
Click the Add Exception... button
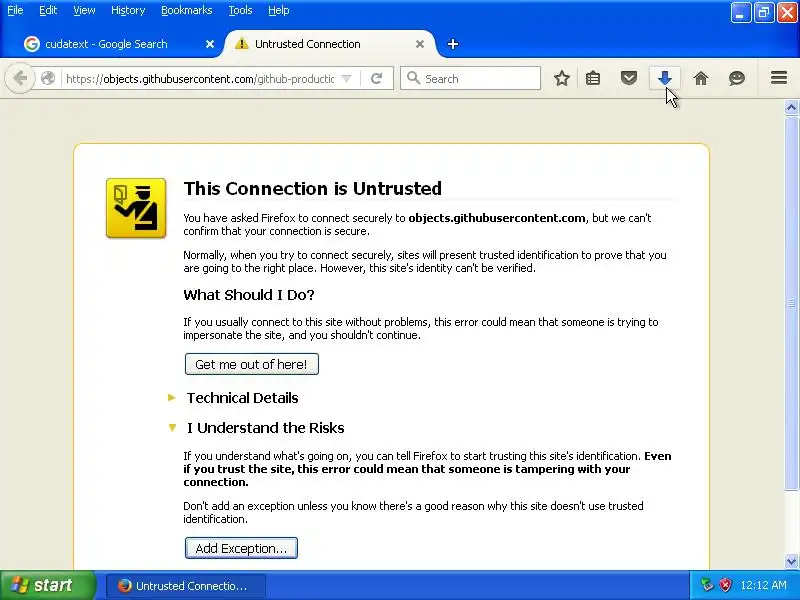(241, 548)
